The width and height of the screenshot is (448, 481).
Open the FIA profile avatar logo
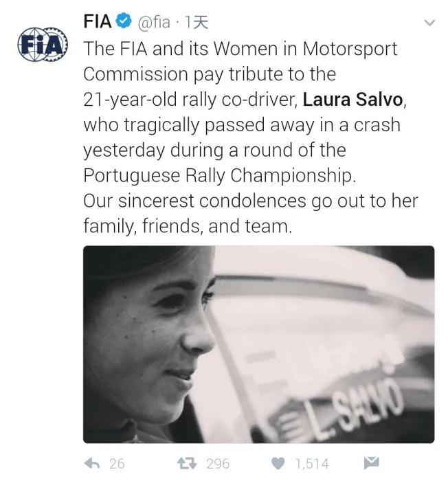point(43,45)
